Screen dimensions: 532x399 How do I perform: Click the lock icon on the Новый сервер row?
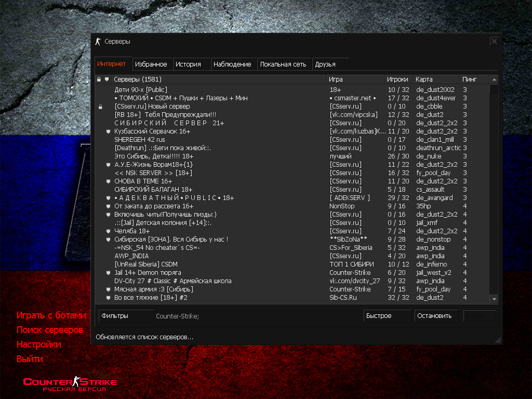(100, 107)
